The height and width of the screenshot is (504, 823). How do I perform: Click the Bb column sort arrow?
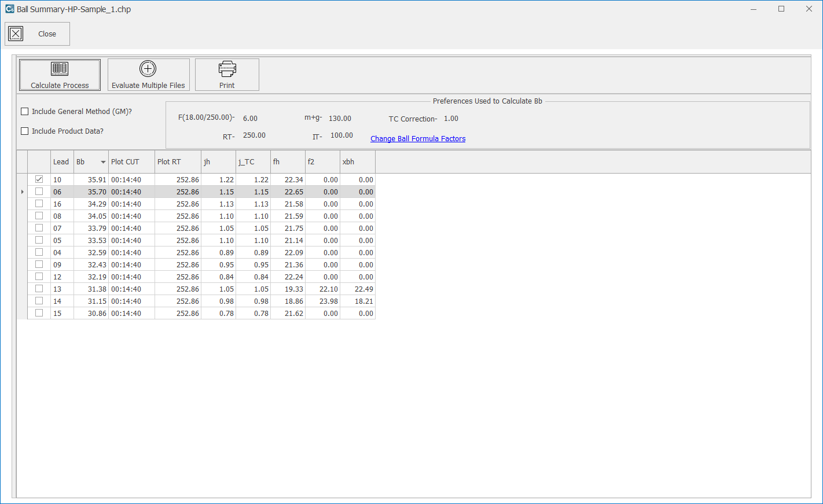tap(103, 162)
